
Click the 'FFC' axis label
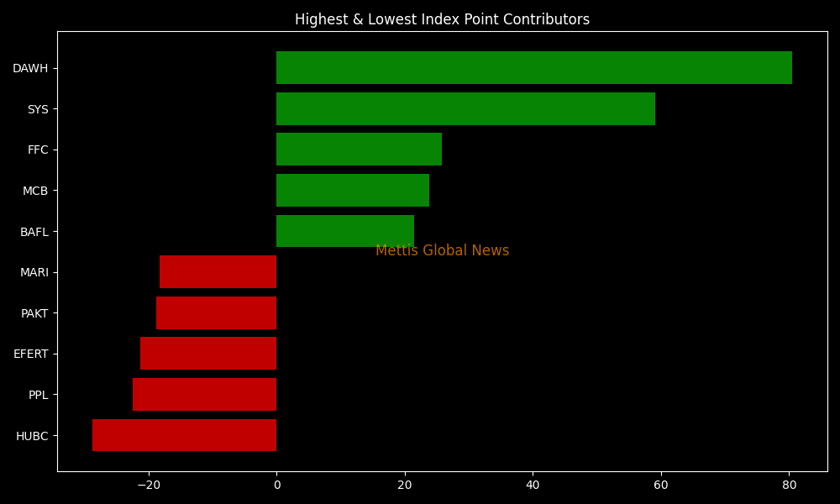[38, 150]
